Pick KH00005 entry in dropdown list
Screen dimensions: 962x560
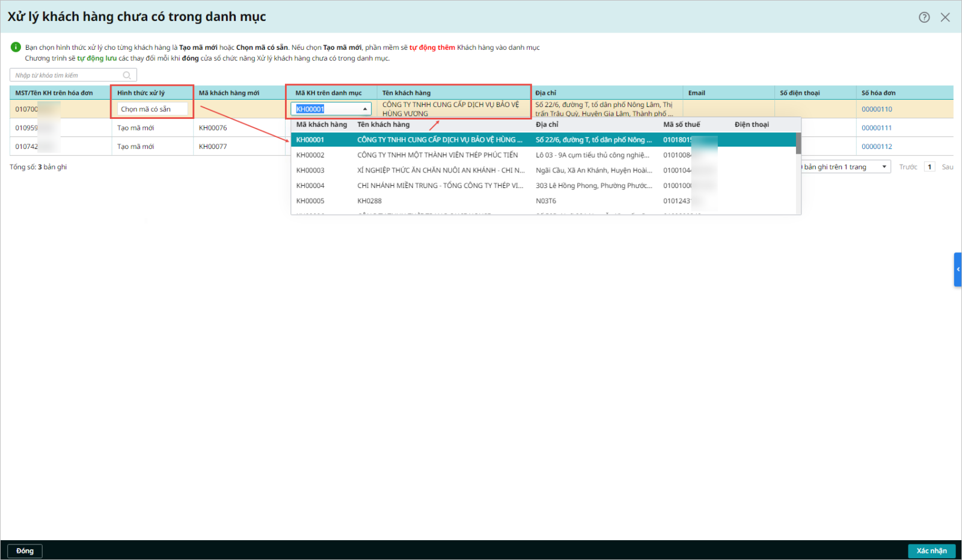[x=310, y=201]
